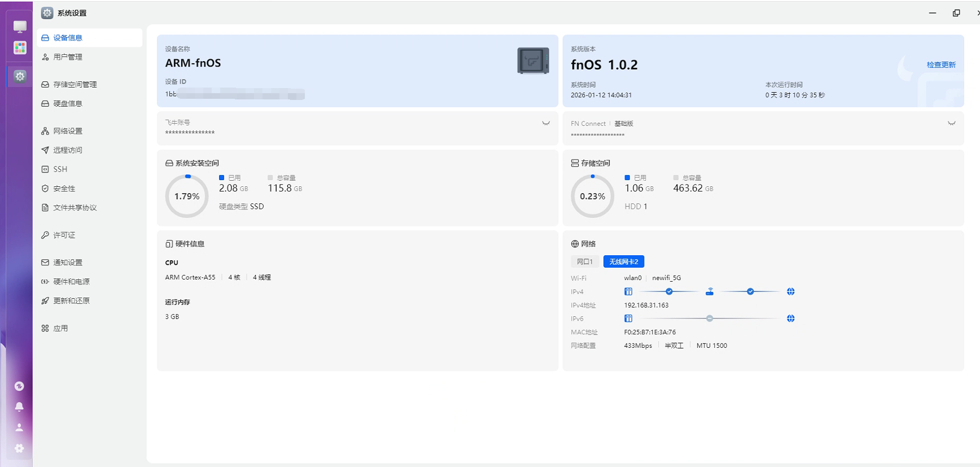Minimize the 系统设置 window
Screen dimensions: 980x467
click(x=933, y=13)
